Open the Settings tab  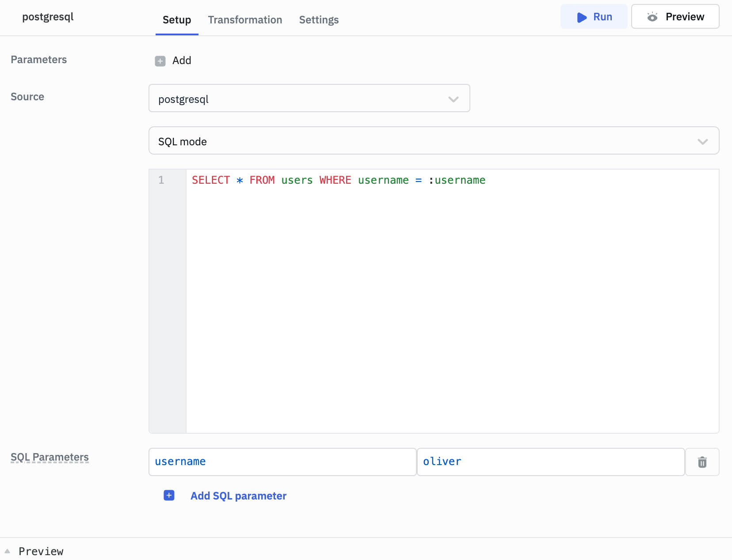319,20
